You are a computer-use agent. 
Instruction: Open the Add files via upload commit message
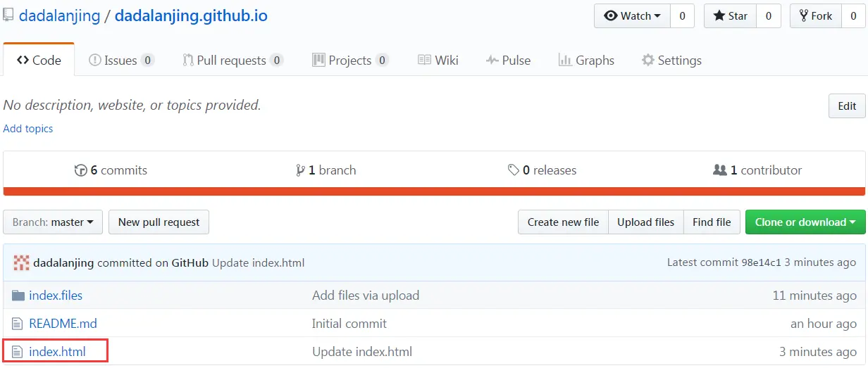tap(366, 296)
